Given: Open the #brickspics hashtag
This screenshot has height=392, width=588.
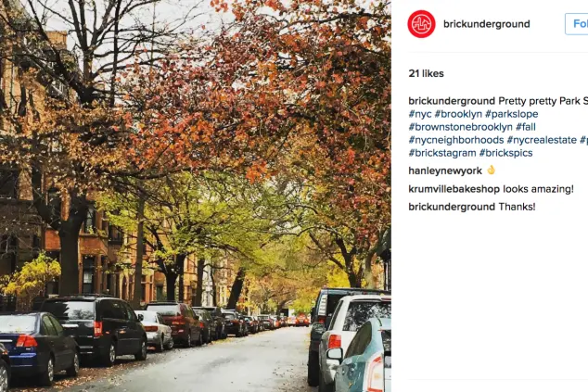Looking at the screenshot, I should click(x=505, y=153).
